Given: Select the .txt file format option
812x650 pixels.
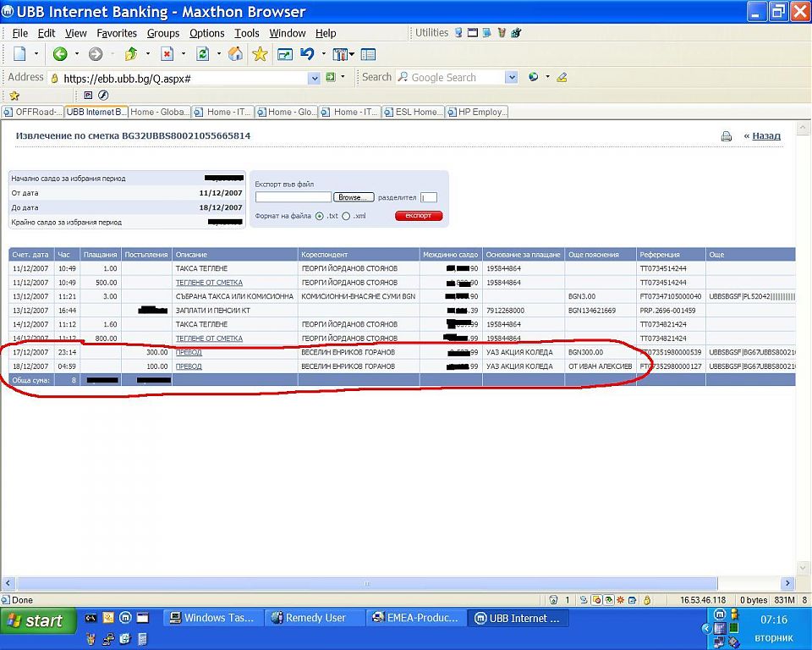Looking at the screenshot, I should [x=319, y=216].
